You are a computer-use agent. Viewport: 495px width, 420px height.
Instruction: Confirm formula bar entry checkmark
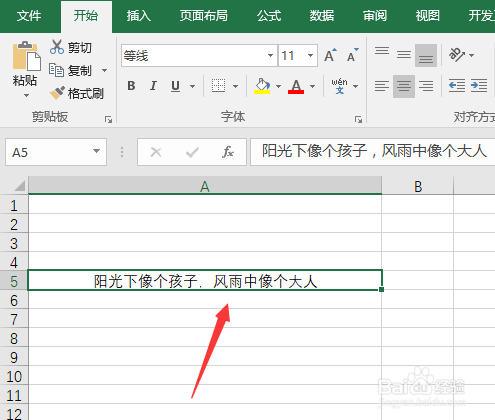[x=192, y=152]
